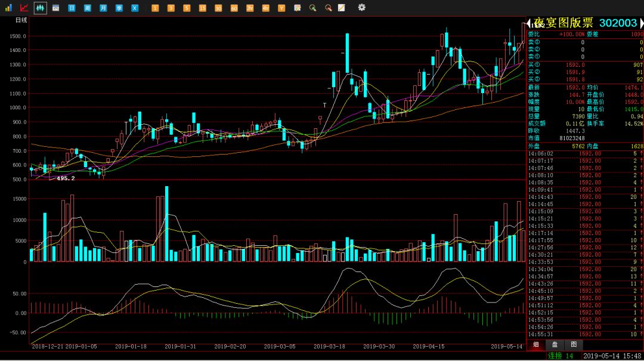The height and width of the screenshot is (361, 644).
Task: Select the 60-minute period button
Action: (234, 8)
